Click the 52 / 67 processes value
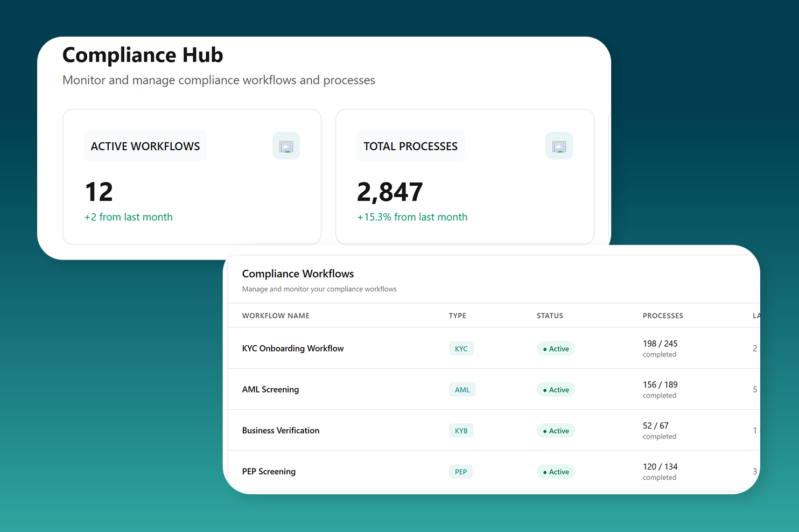 [x=655, y=425]
